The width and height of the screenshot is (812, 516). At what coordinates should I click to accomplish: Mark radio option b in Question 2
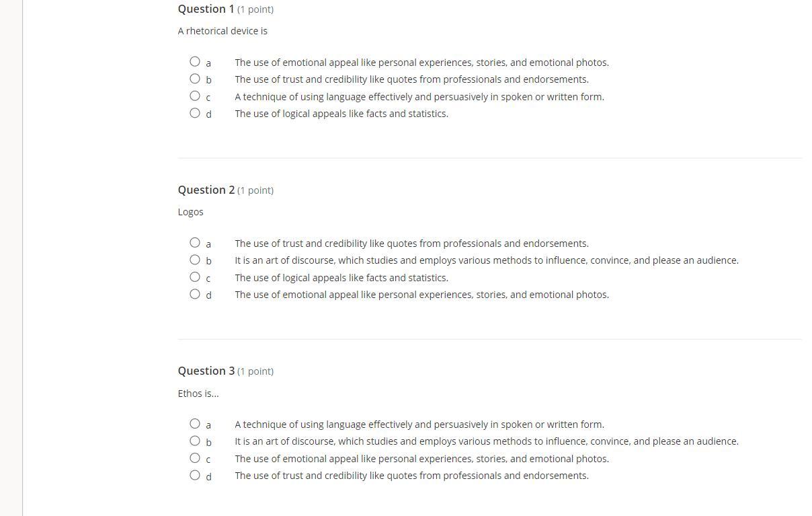point(195,260)
